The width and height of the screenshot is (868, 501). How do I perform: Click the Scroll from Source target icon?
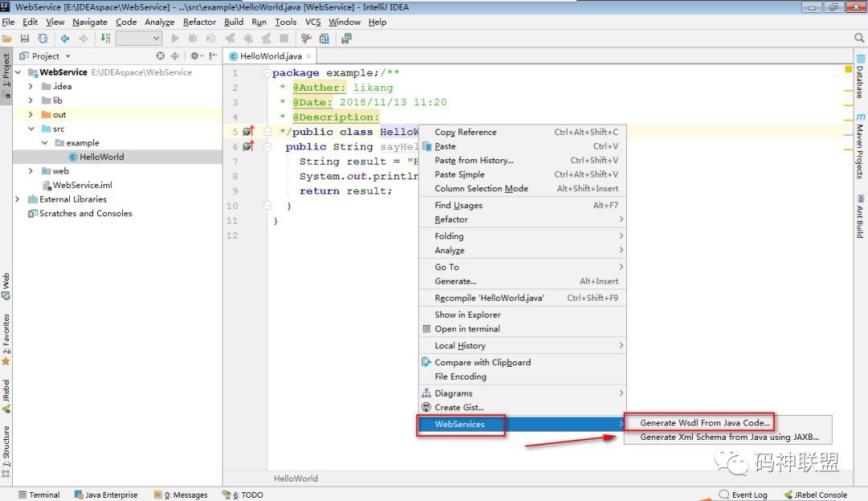[160, 56]
